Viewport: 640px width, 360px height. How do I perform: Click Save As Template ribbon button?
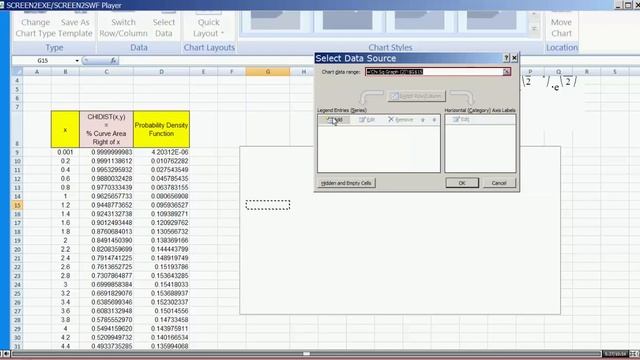coord(75,27)
